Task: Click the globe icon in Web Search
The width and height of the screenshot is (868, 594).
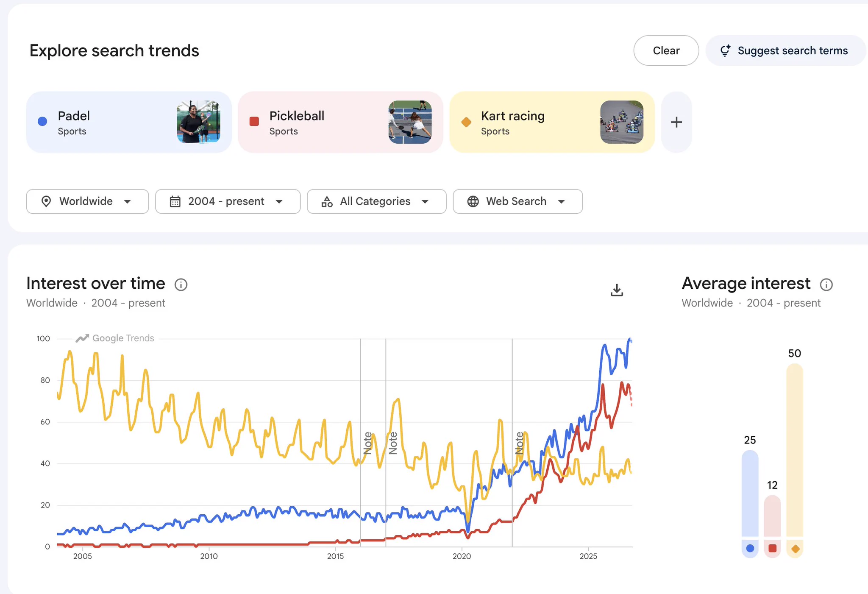Action: (x=473, y=201)
